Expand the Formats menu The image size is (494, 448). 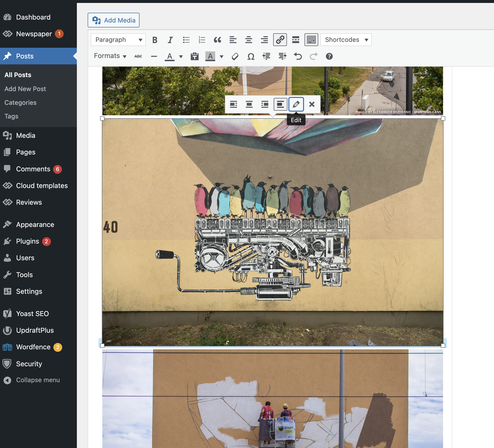click(110, 56)
